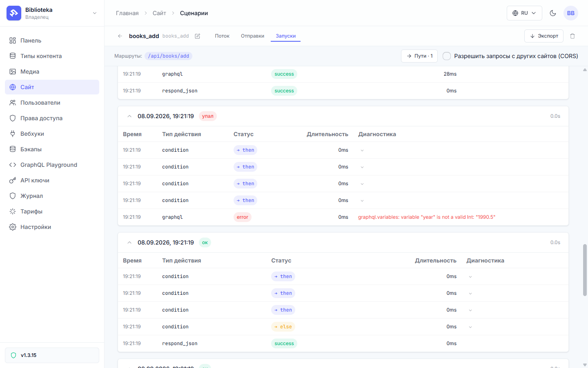Open the Biblioteka workspace switcher

52,13
